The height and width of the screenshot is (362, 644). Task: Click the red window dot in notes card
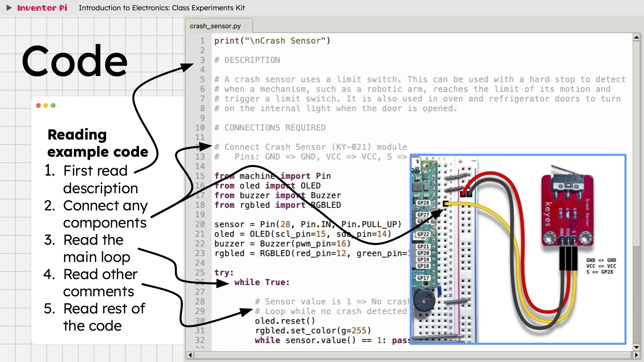(39, 105)
